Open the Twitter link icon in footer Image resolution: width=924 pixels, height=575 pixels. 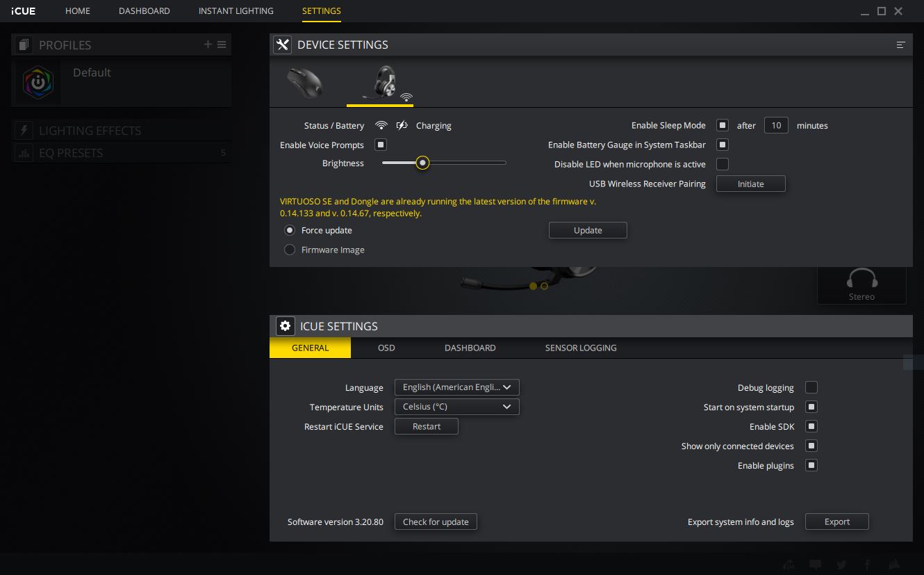point(841,565)
